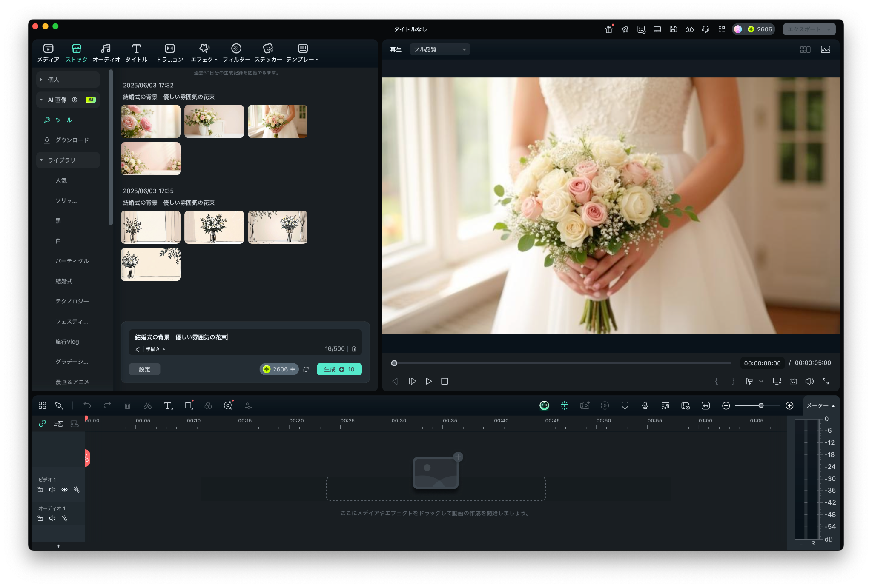
Task: Toggle the magnetic snap icon beside the link
Action: (x=58, y=423)
